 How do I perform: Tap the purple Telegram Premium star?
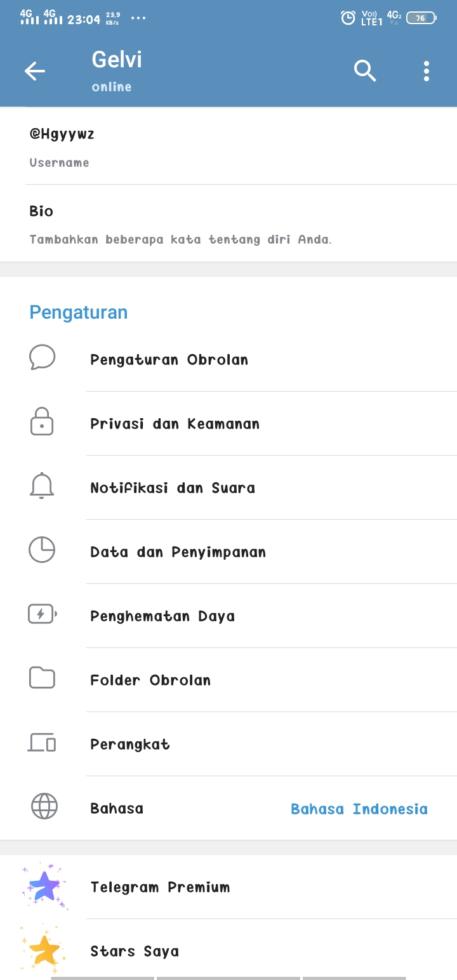click(x=44, y=886)
